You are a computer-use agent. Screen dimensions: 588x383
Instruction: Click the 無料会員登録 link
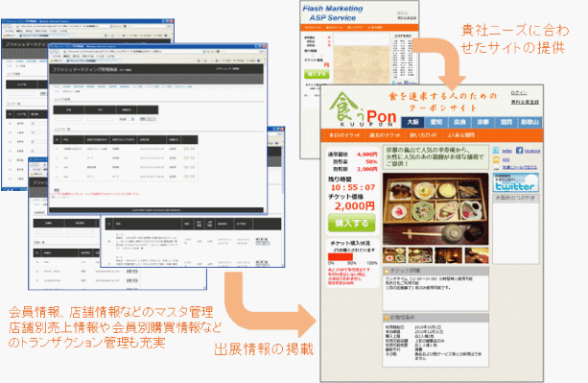click(525, 102)
